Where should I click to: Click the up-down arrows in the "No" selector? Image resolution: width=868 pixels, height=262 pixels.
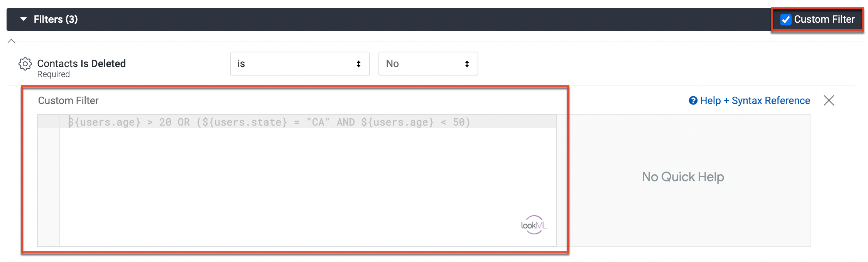[467, 64]
